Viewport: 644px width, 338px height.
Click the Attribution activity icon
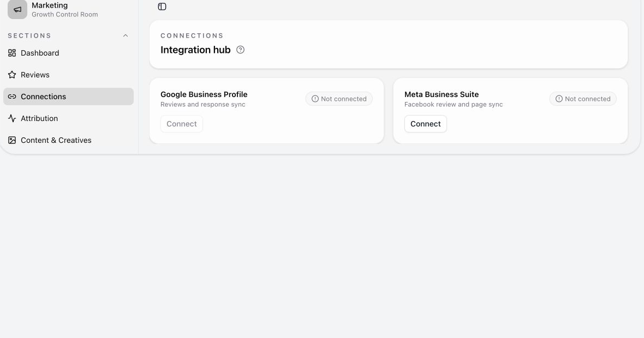point(12,118)
